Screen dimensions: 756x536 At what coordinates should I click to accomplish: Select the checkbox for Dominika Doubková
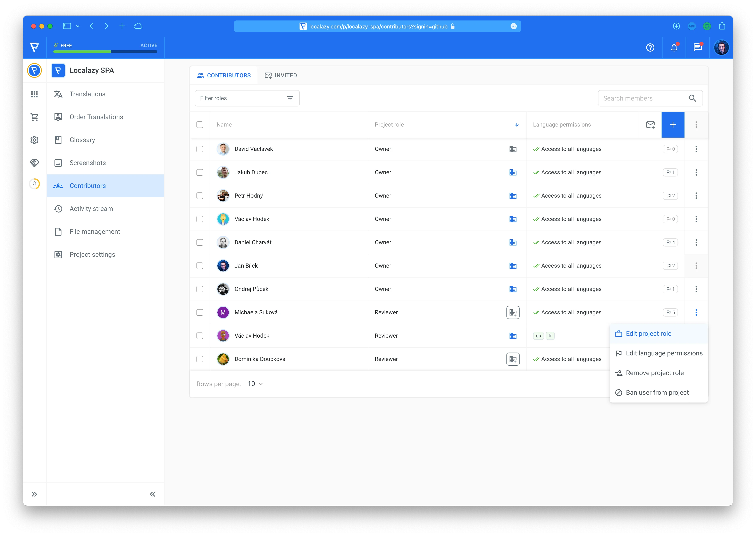click(x=200, y=359)
